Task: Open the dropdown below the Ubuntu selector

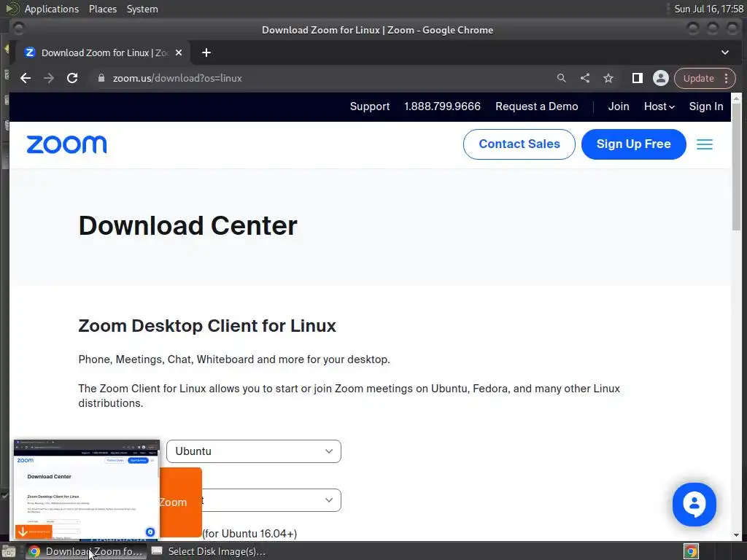Action: coord(271,500)
